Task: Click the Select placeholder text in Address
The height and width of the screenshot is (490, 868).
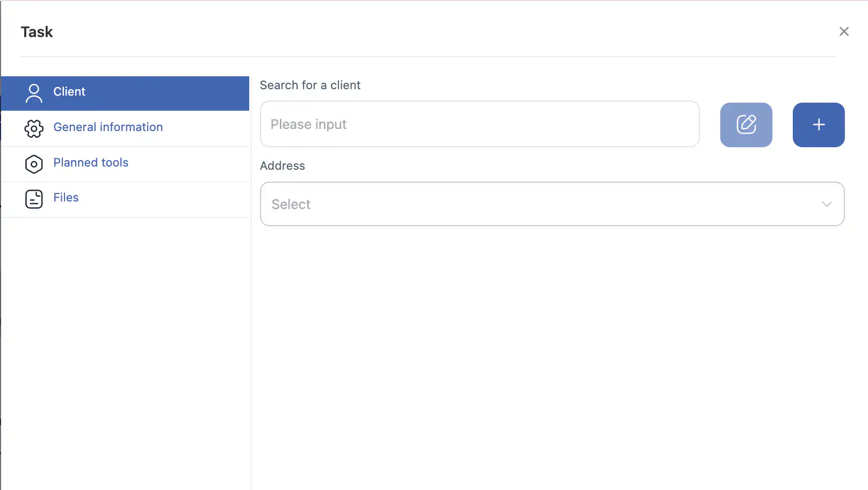Action: point(291,204)
